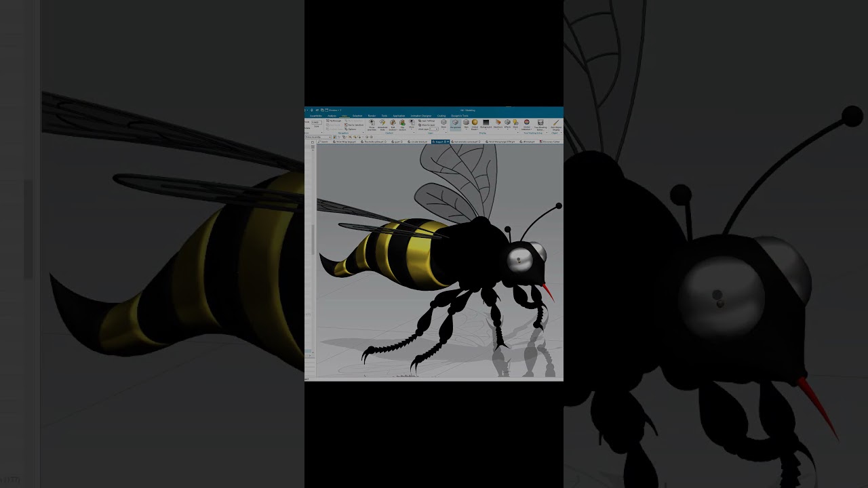Switch to the #bee.prt file tab
Screen dimensions: 868x488
[527, 142]
